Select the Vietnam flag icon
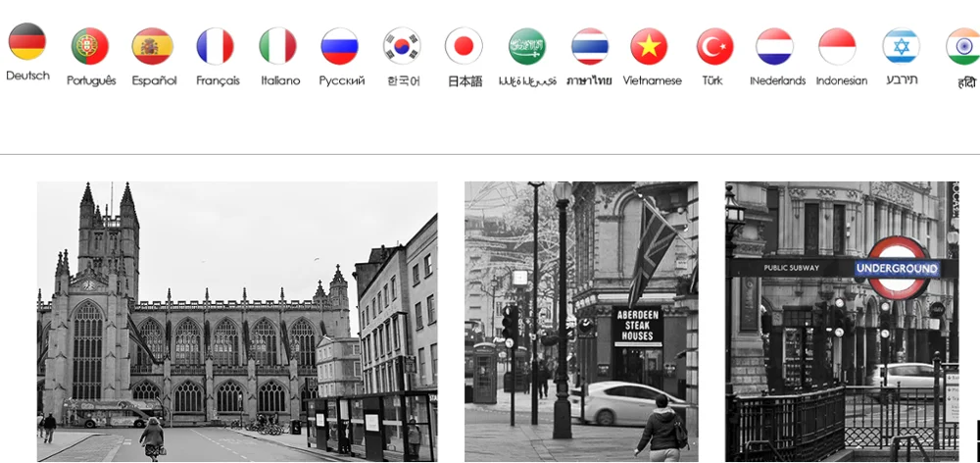This screenshot has width=980, height=463. 650,46
